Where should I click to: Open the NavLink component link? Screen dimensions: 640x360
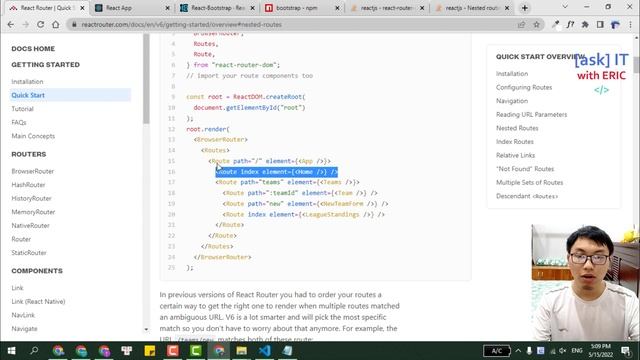(x=23, y=315)
